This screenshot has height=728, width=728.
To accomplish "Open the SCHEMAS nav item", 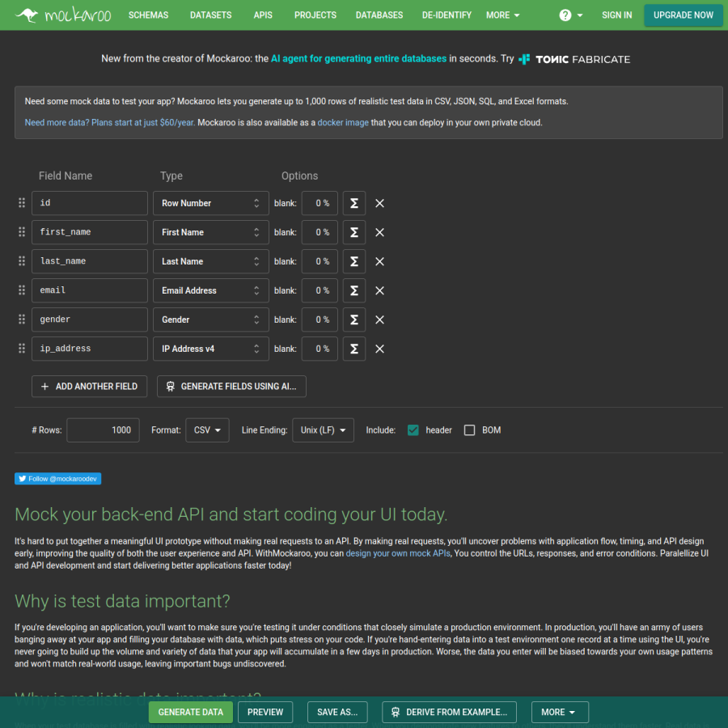I will pyautogui.click(x=149, y=15).
